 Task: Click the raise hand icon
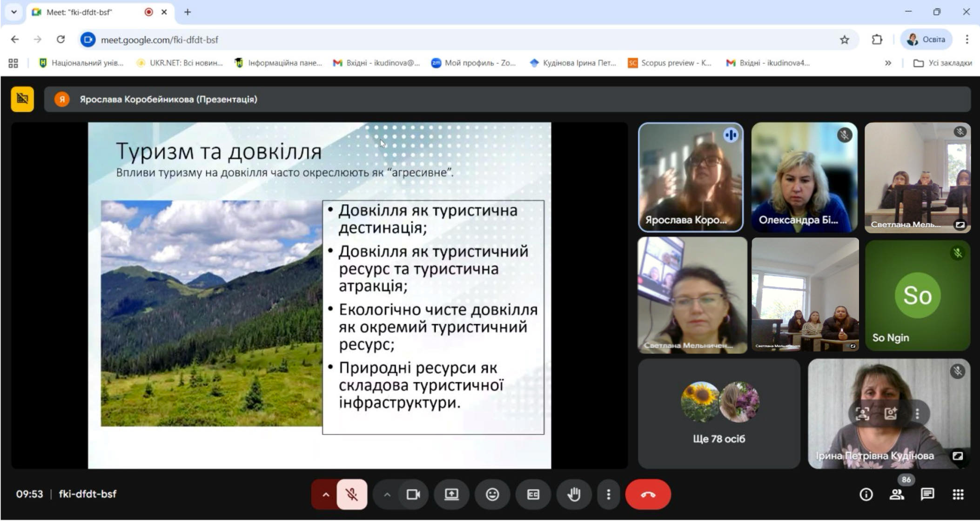[x=574, y=494]
